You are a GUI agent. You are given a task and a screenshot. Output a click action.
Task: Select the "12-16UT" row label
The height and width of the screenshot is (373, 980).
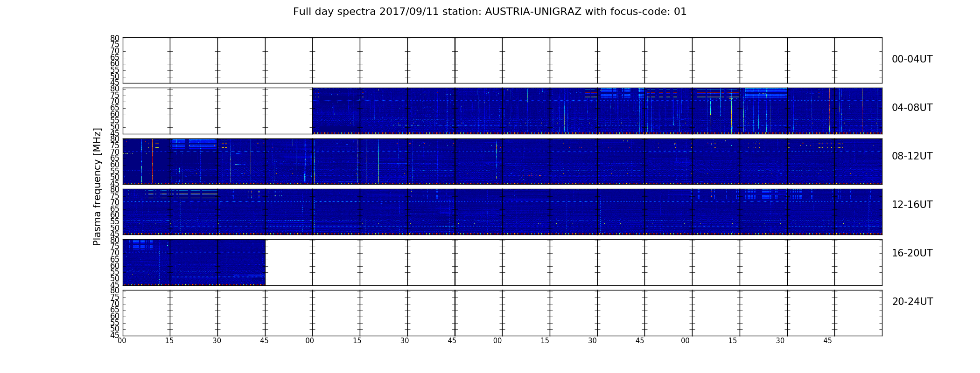point(912,205)
